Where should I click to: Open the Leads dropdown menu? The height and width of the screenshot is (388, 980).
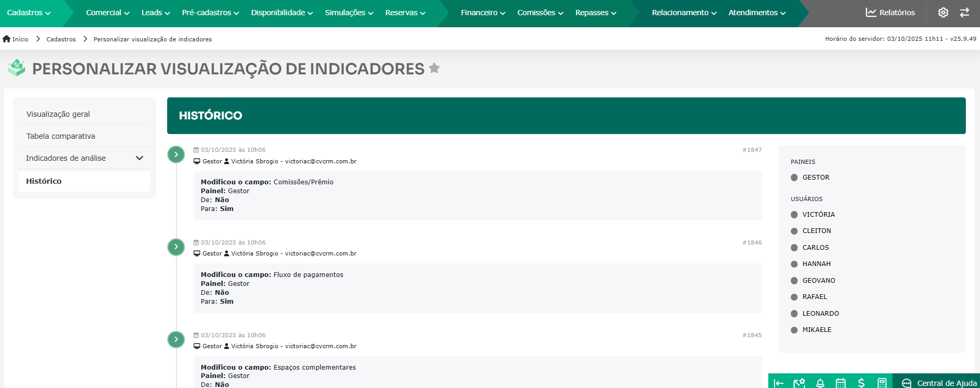pos(156,13)
